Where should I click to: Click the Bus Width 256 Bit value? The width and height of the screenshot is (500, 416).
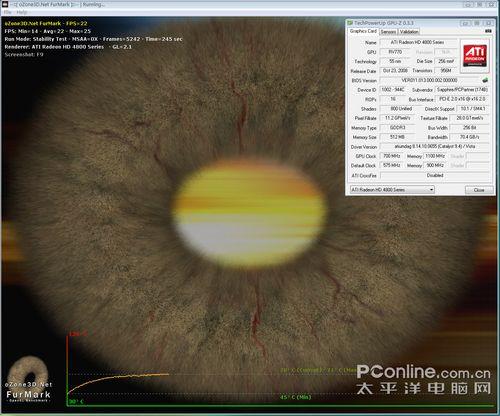[469, 128]
